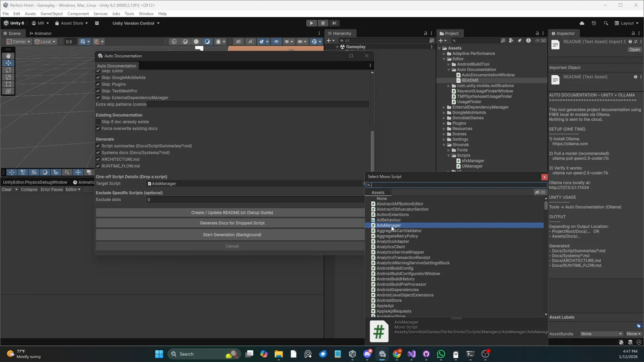Open the File menu
644x362 pixels.
coord(6,14)
